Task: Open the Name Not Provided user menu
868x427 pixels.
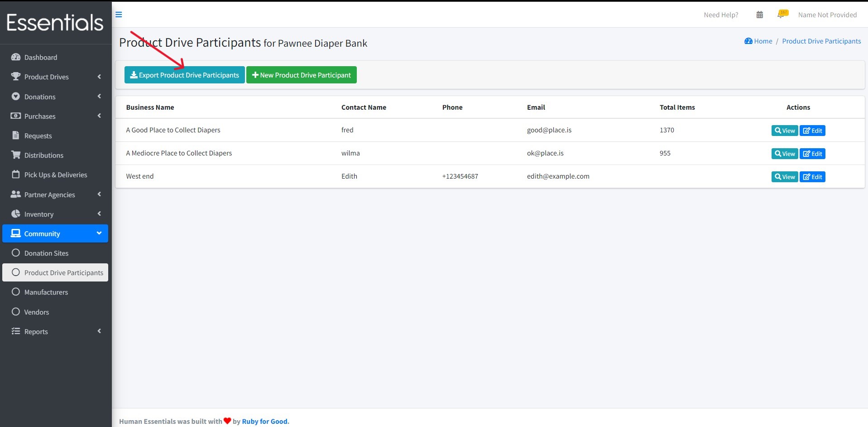Action: coord(827,15)
